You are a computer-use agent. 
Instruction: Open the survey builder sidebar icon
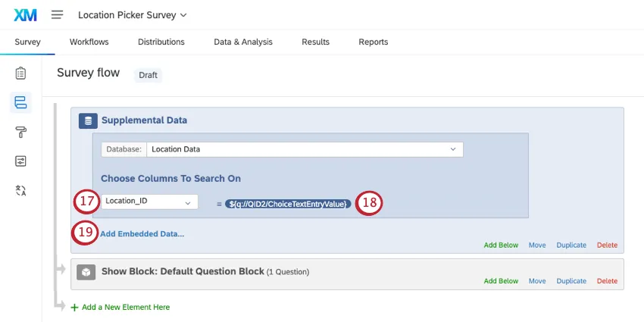(x=20, y=73)
